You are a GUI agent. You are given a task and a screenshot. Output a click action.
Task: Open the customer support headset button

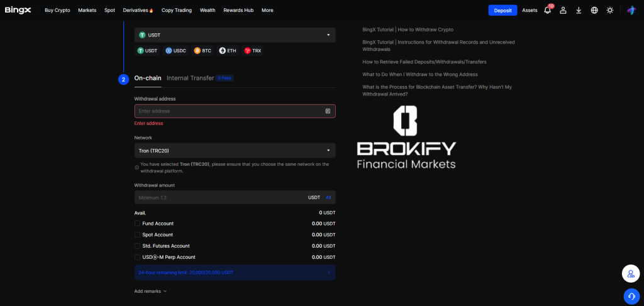(631, 296)
